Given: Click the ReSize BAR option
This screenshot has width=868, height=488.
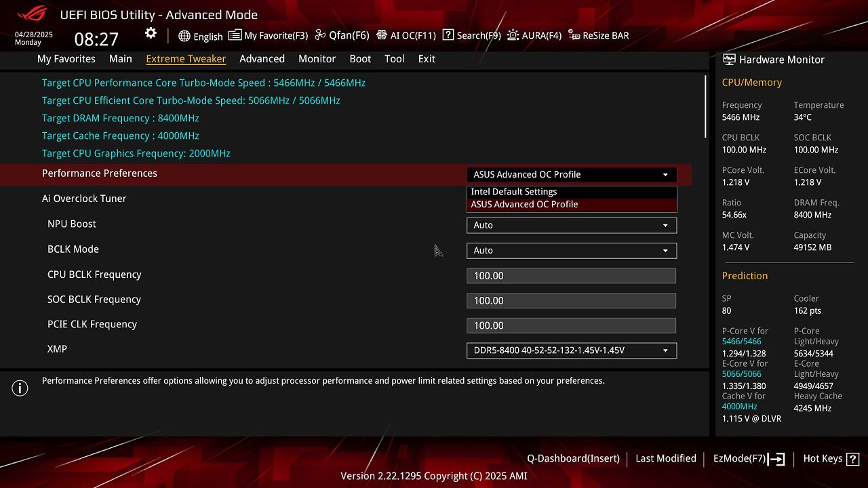Looking at the screenshot, I should click(598, 35).
